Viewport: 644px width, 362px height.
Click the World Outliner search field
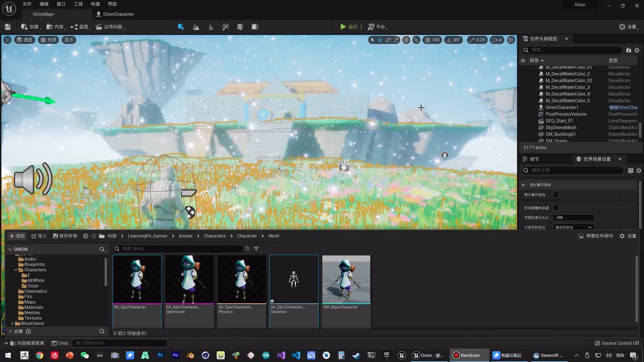point(572,50)
